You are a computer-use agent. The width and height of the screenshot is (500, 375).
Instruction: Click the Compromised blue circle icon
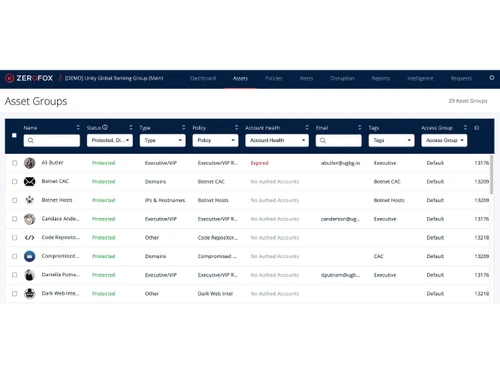point(30,256)
